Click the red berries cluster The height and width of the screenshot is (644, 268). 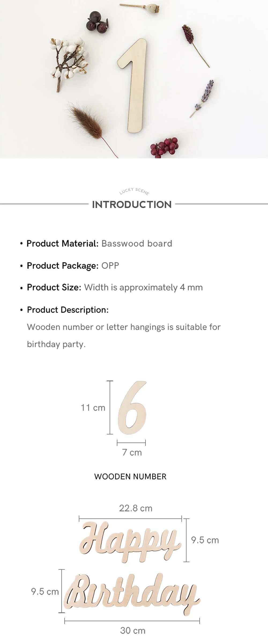164,147
